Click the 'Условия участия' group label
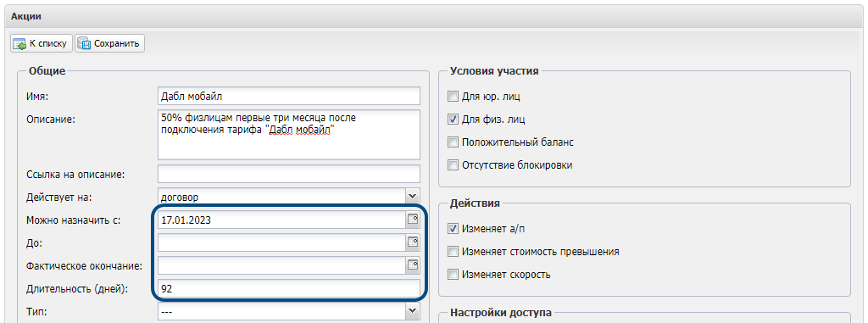 (494, 71)
